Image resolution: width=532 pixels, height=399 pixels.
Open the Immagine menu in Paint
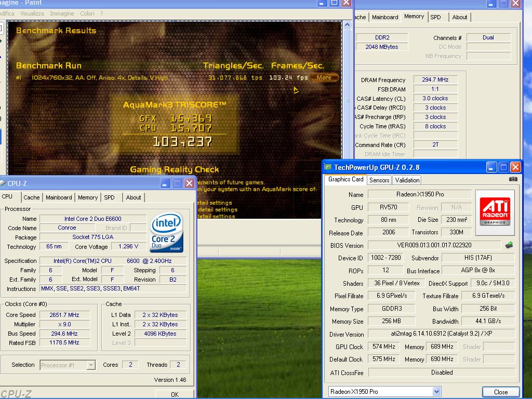(x=62, y=14)
